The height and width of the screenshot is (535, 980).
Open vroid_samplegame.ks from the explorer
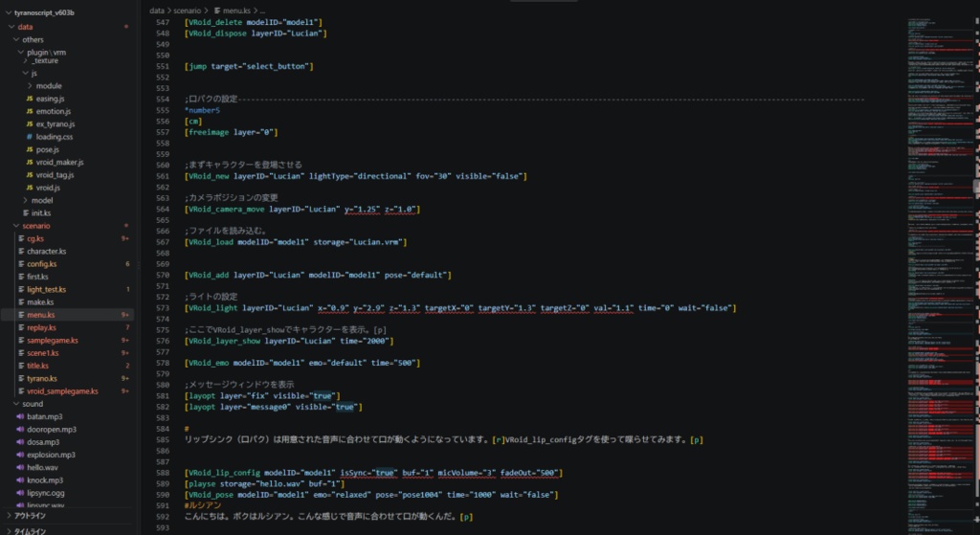click(x=62, y=391)
